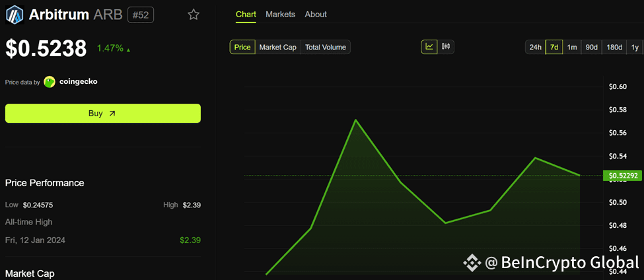Switch to candlestick chart view icon

[446, 47]
